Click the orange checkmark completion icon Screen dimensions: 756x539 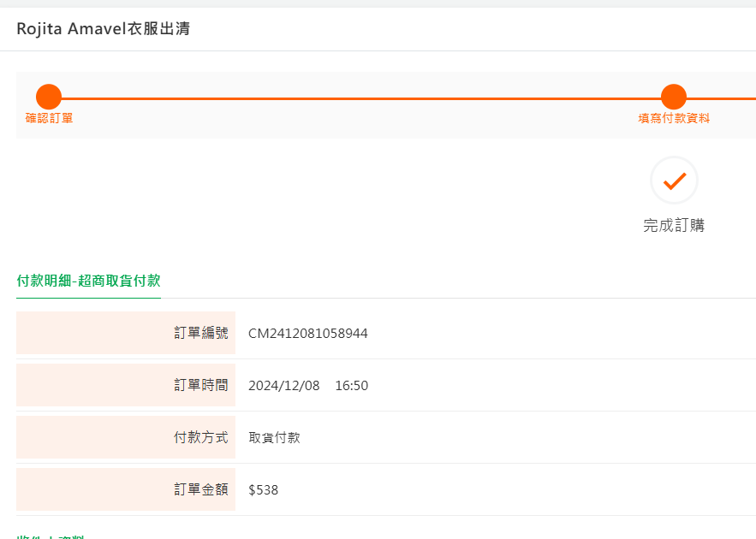[x=674, y=181]
